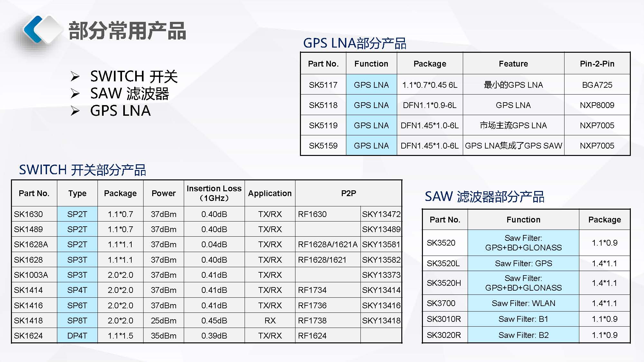The width and height of the screenshot is (644, 362).
Task: Click the 部分常用产品 slide title
Action: pos(127,31)
